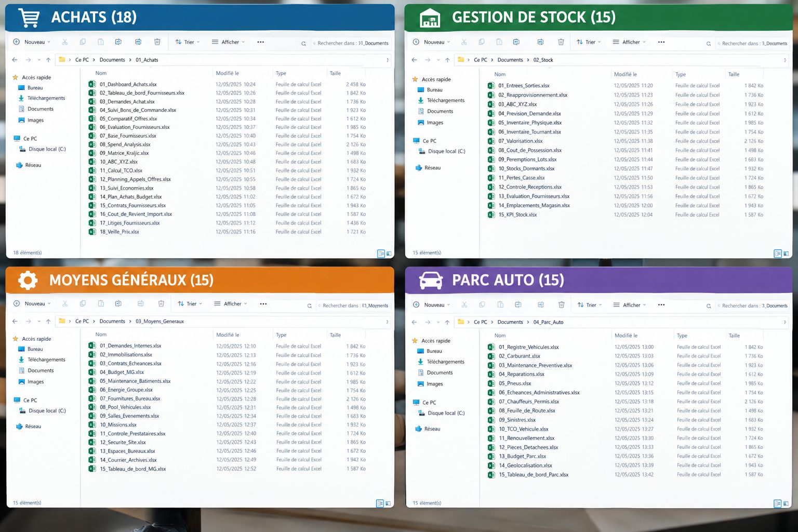The height and width of the screenshot is (532, 798).
Task: Open the search magnifier in Achats window
Action: click(x=303, y=44)
